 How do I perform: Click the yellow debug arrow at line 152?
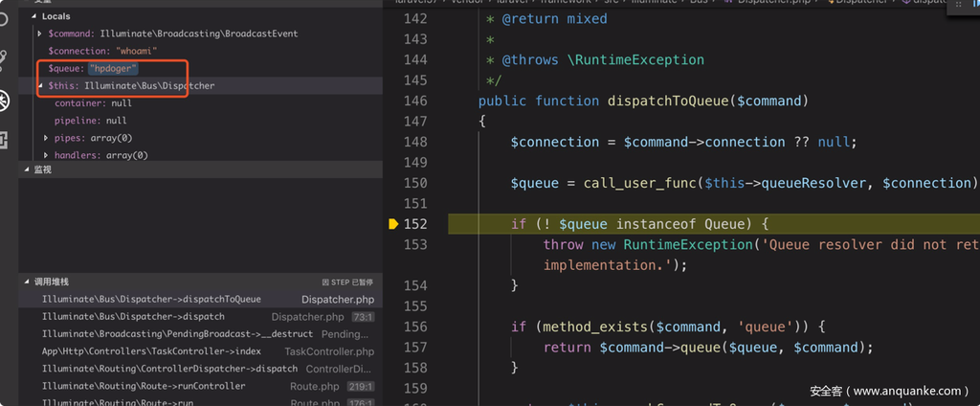click(x=392, y=224)
